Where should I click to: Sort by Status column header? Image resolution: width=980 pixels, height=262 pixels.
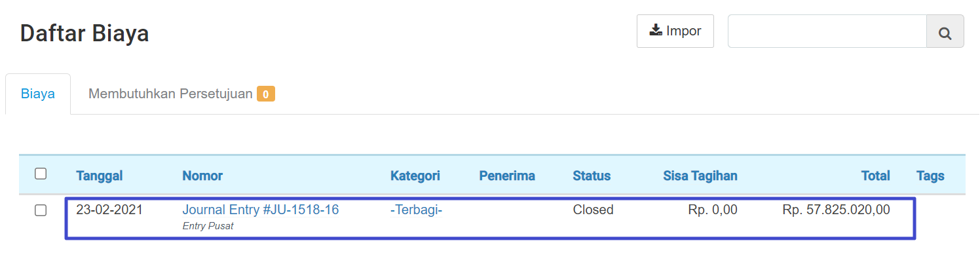click(x=592, y=176)
